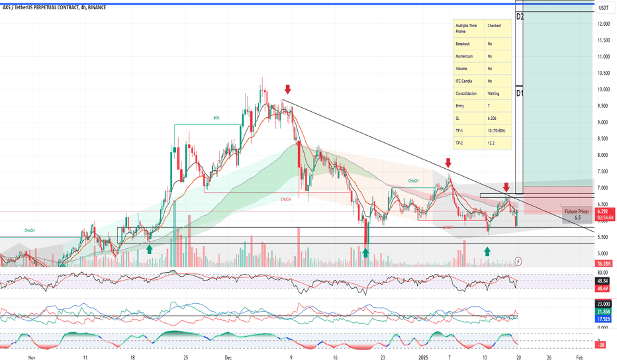Click the indicator value 23.000

pyautogui.click(x=604, y=304)
